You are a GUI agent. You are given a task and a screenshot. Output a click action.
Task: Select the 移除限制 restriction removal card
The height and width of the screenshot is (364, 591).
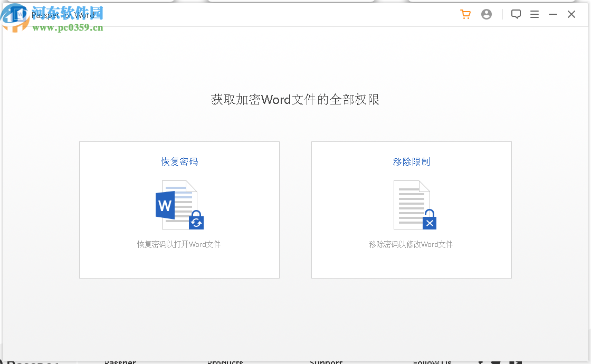tap(411, 209)
